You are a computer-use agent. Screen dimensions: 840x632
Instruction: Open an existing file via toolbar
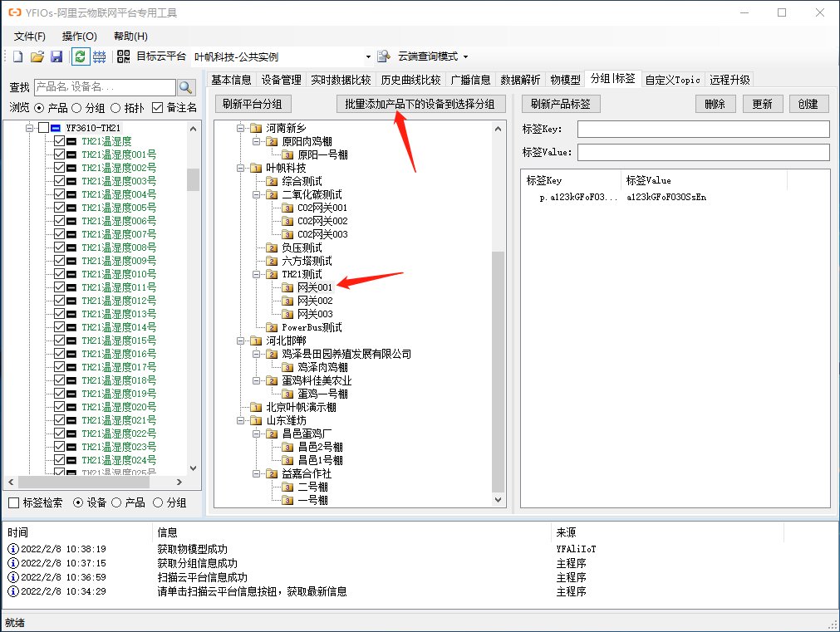point(37,56)
